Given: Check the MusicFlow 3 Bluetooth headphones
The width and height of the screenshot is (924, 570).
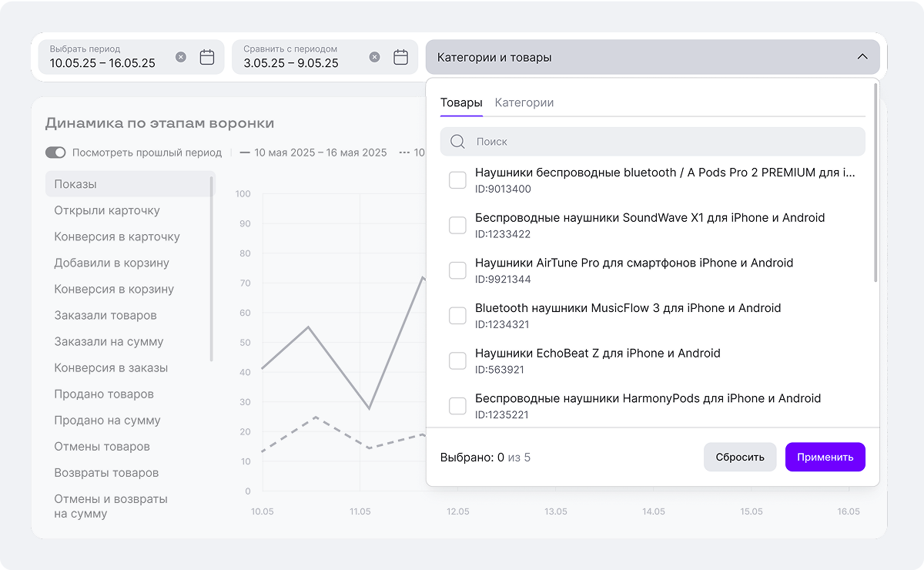Looking at the screenshot, I should pyautogui.click(x=457, y=316).
